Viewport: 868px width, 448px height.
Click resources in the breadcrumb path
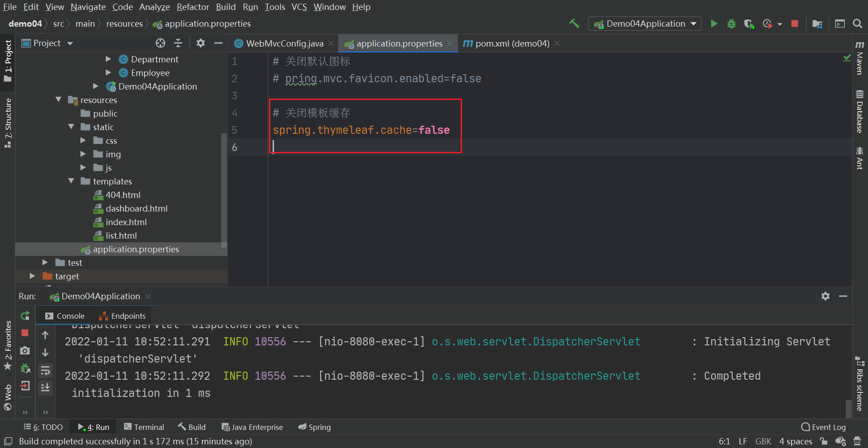[x=124, y=24]
